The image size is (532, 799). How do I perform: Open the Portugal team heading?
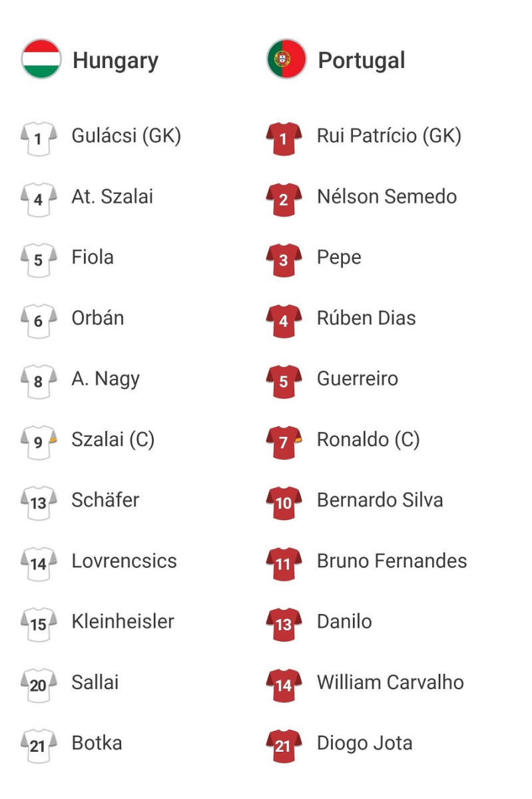(362, 61)
